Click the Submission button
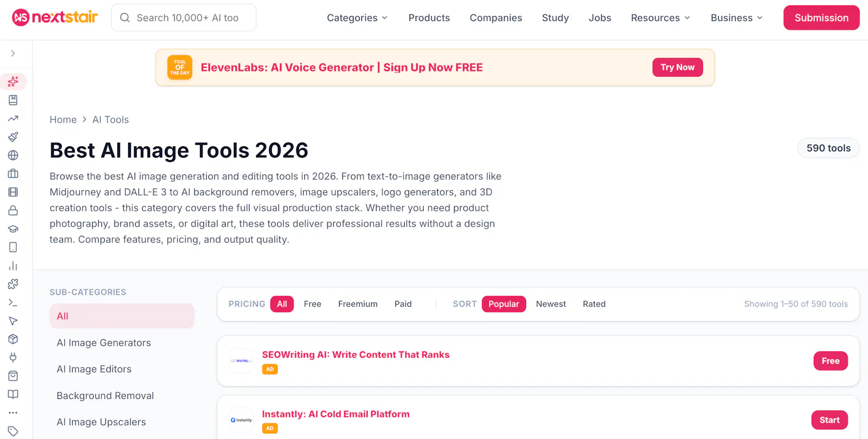 coord(821,18)
